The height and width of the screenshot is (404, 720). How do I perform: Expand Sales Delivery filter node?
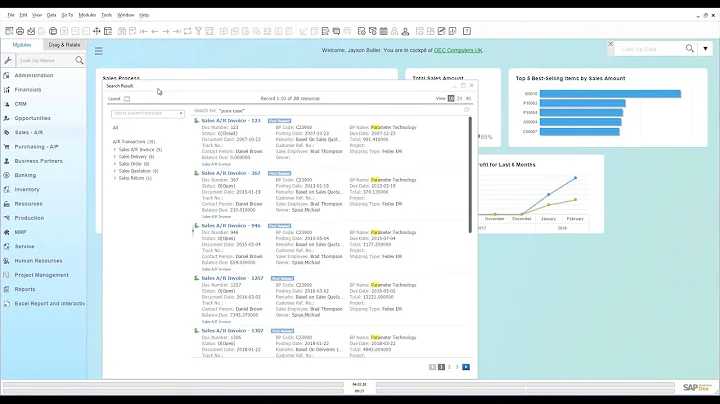[x=115, y=157]
